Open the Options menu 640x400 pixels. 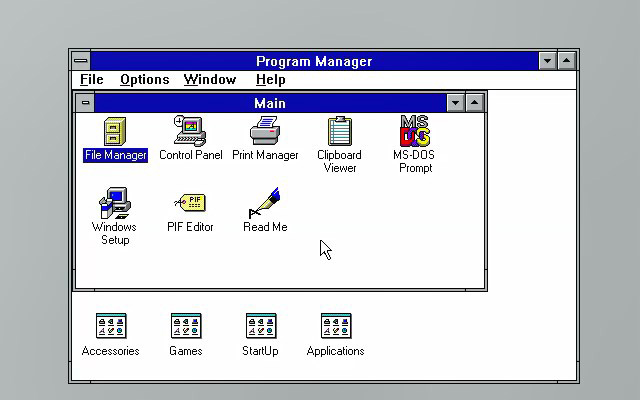tap(144, 80)
